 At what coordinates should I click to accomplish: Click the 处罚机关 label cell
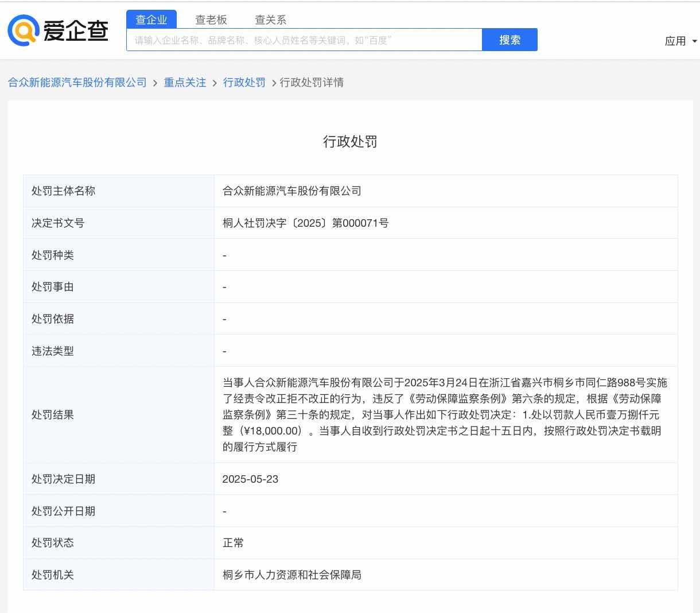click(x=119, y=575)
